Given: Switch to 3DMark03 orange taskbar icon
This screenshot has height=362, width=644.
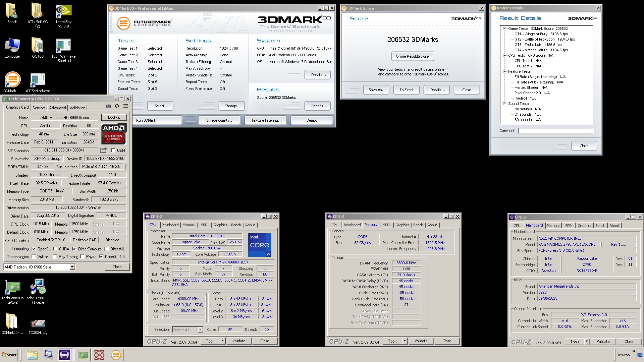Looking at the screenshot, I should coord(116,355).
